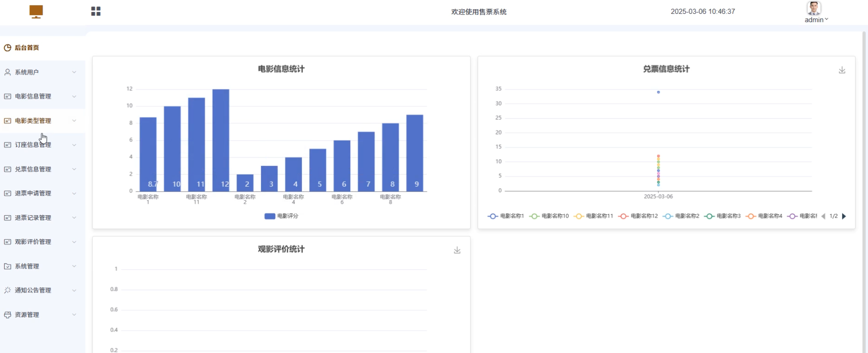Click the 通知公告管理 spinner icon
Screen dimensions: 868x353
7,290
